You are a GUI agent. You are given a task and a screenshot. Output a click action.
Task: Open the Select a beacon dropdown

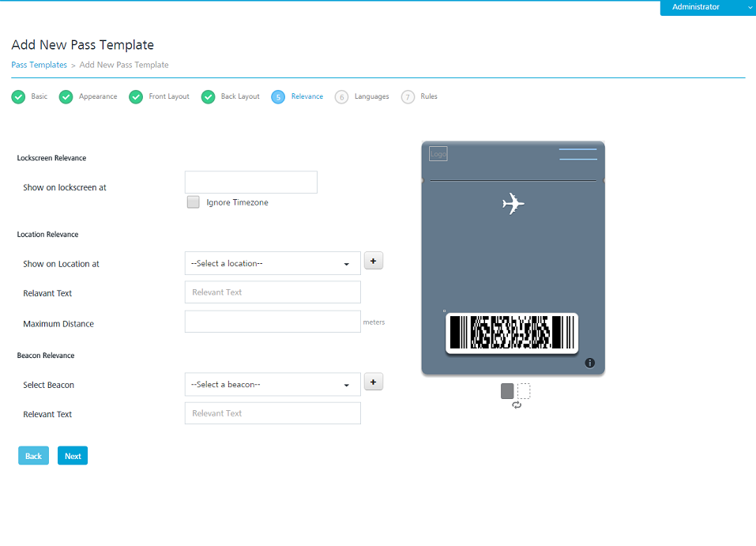click(x=273, y=385)
